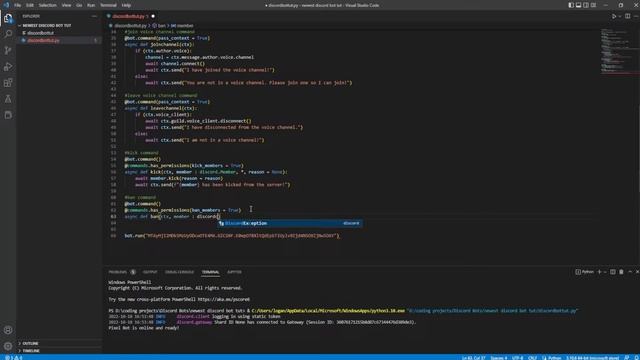The image size is (640, 360).
Task: Toggle secondary side bar layout icon
Action: pyautogui.click(x=586, y=5)
